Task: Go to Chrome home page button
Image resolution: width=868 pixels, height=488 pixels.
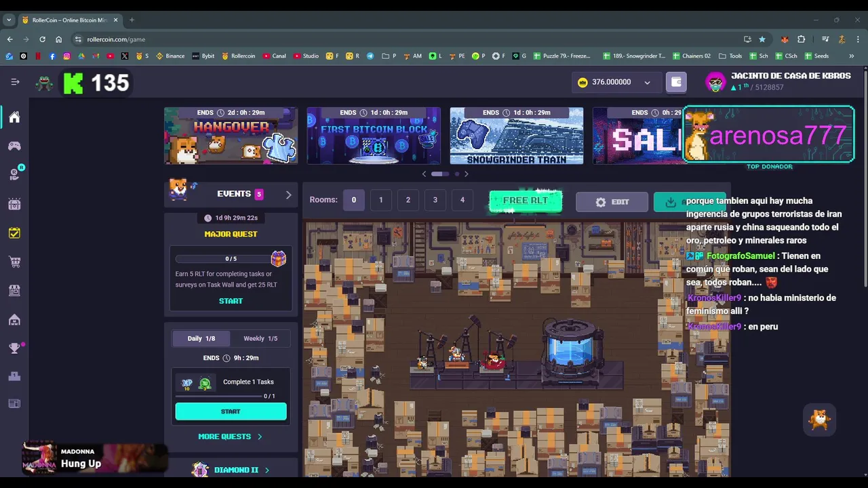Action: click(58, 39)
